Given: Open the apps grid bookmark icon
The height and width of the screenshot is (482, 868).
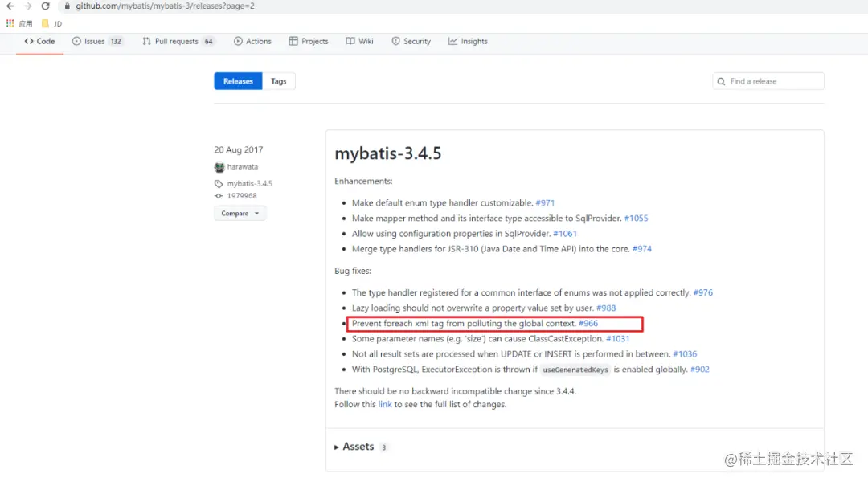Looking at the screenshot, I should point(10,23).
